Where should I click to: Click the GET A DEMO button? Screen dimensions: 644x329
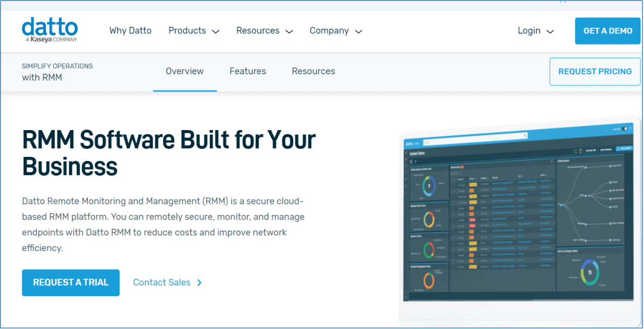(607, 31)
